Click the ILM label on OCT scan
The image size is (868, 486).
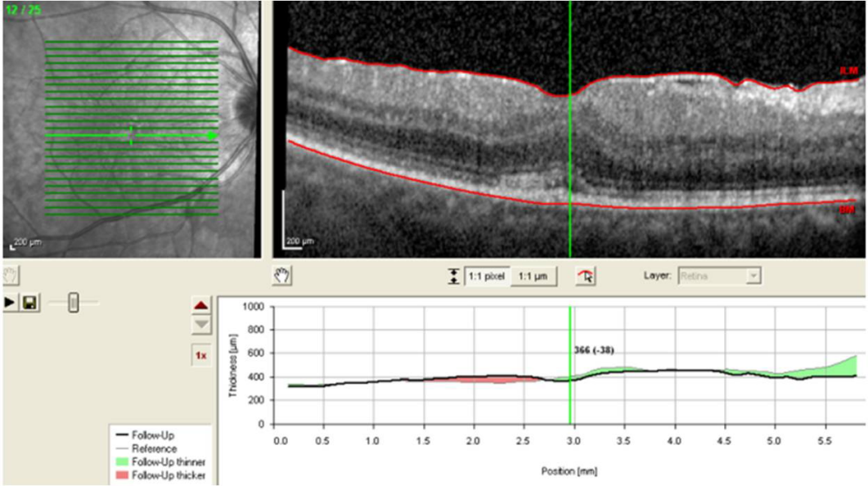[848, 71]
